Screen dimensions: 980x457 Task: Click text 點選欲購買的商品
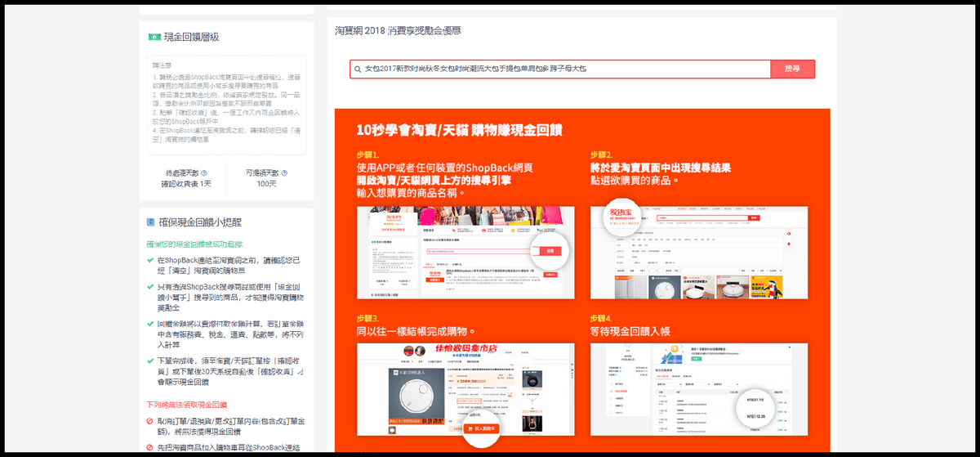(x=635, y=180)
